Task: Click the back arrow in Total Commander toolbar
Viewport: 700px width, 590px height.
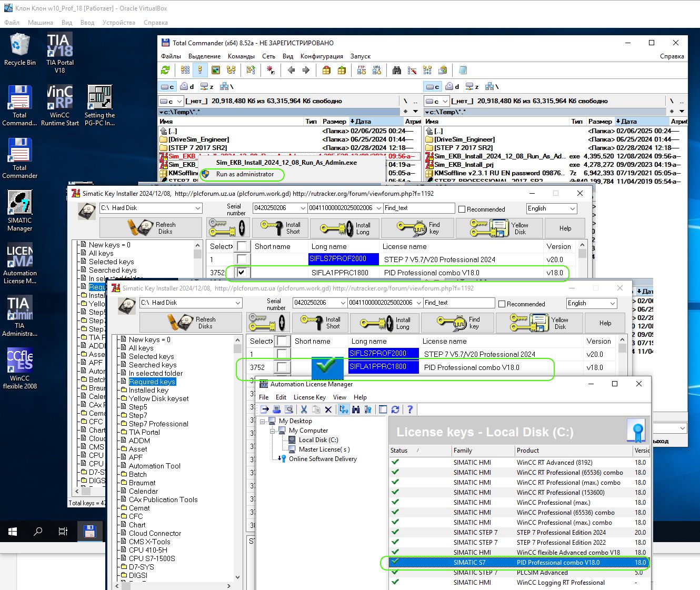Action: (x=291, y=70)
